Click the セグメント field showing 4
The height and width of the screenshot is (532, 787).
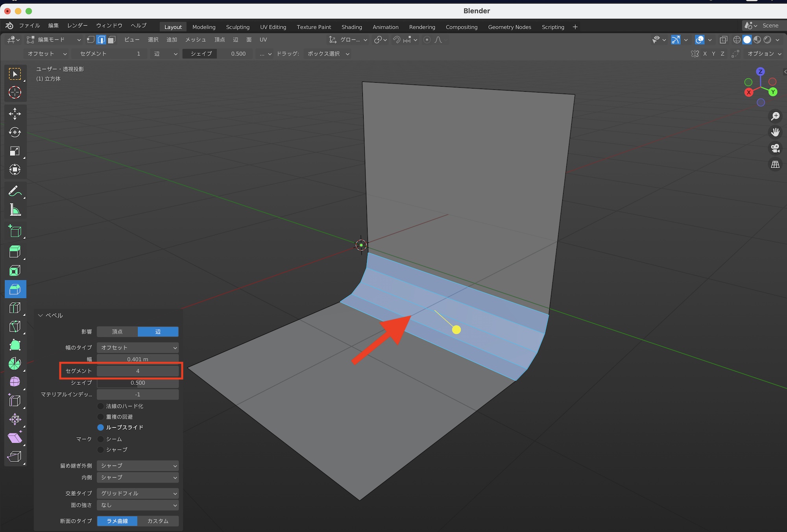[138, 371]
